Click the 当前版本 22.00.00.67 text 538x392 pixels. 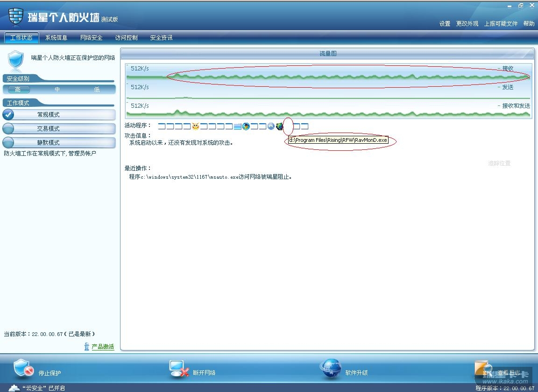tap(50, 334)
